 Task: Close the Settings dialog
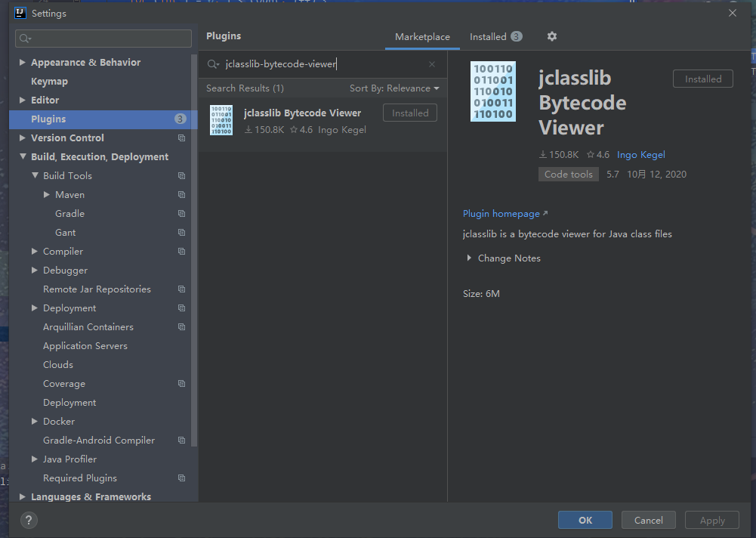pos(733,13)
